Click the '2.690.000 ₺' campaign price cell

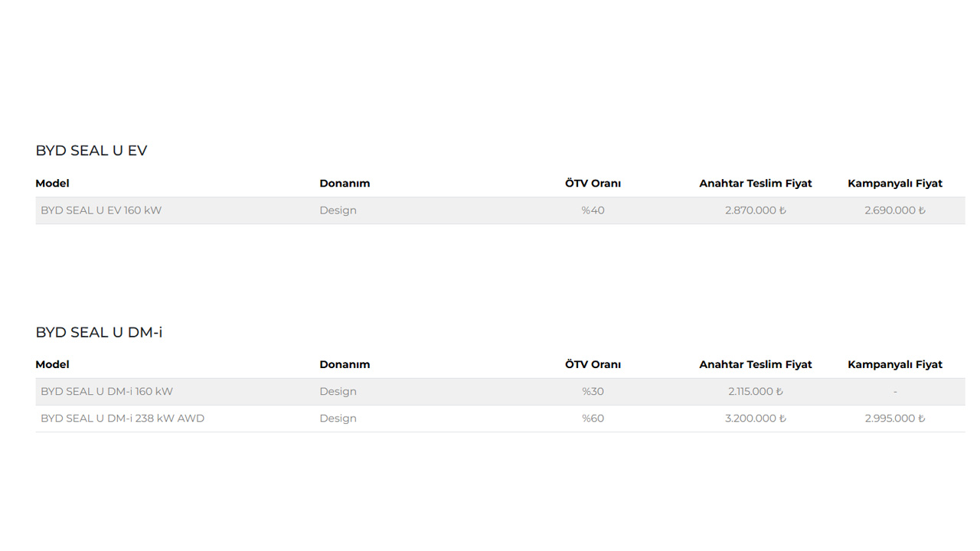coord(895,210)
